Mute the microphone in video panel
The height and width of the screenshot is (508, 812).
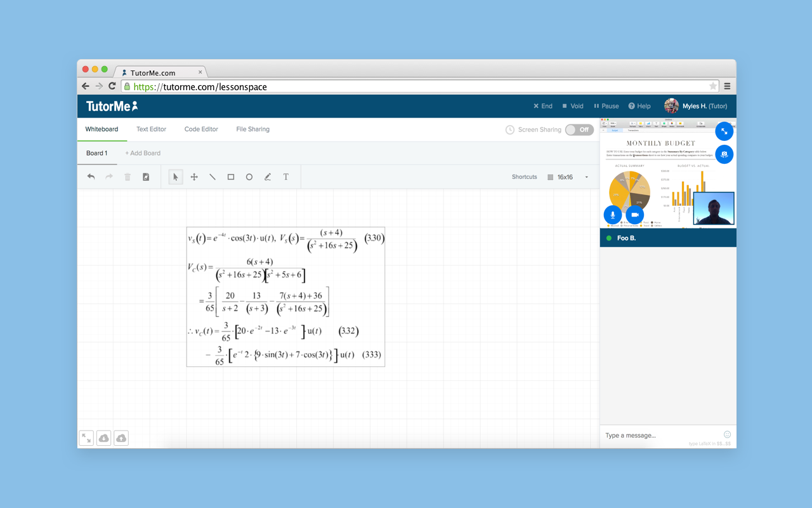pos(612,215)
